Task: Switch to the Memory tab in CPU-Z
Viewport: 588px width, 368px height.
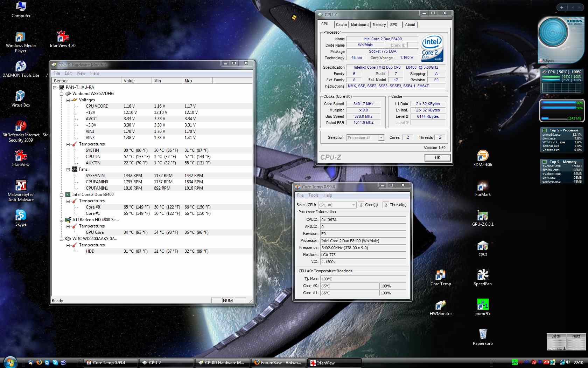Action: point(379,25)
